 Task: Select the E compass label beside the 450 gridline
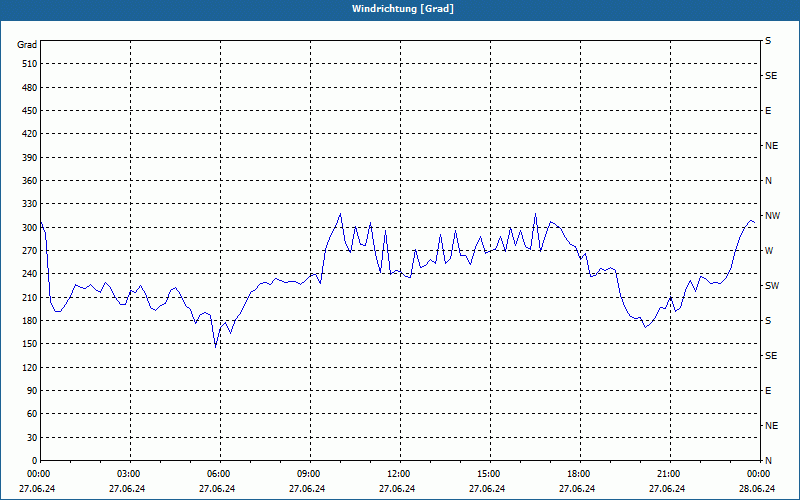coord(768,111)
